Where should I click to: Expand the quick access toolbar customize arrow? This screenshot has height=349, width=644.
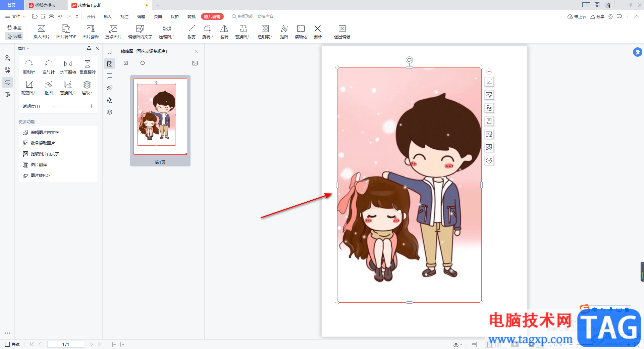pos(77,16)
